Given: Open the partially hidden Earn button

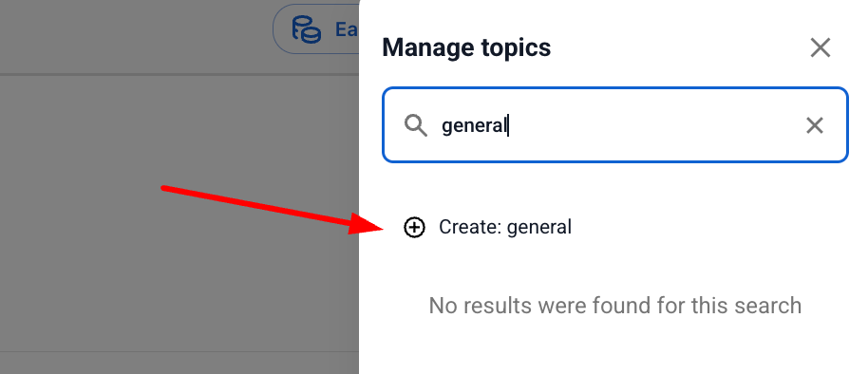Looking at the screenshot, I should (x=316, y=29).
